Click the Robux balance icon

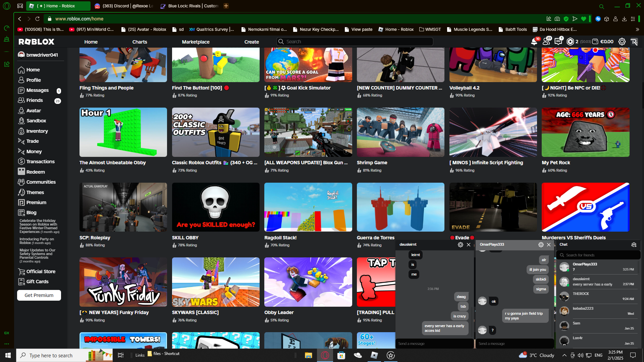pos(570,42)
